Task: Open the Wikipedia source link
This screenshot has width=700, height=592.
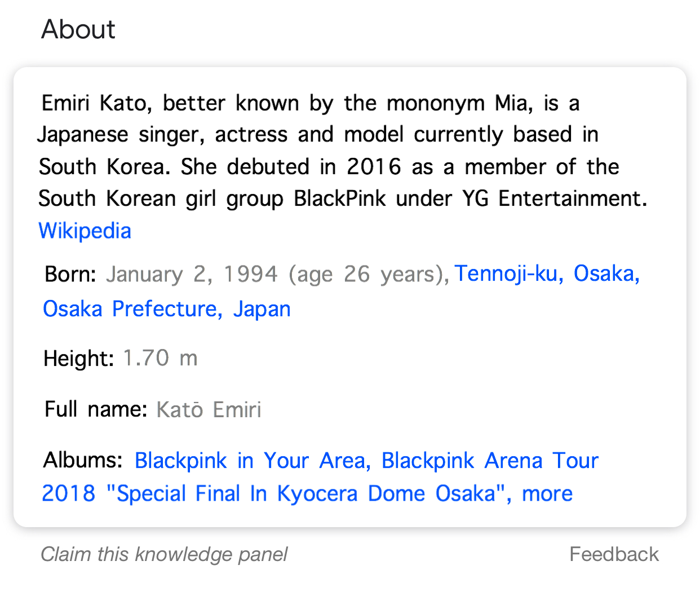Action: click(85, 231)
